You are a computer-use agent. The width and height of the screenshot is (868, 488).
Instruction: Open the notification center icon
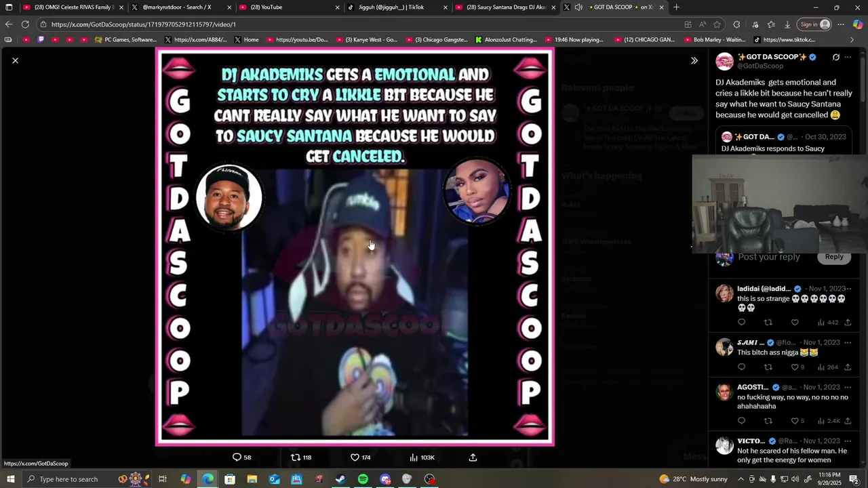[x=854, y=479]
